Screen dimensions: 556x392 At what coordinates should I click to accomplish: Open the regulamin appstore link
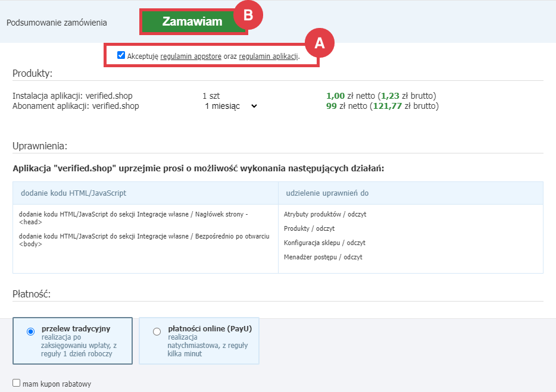(x=190, y=56)
